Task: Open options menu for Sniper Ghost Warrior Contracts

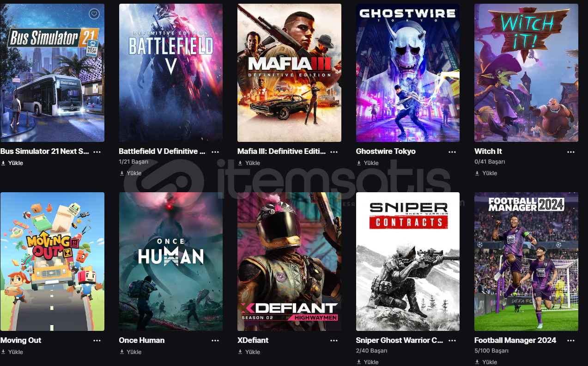Action: (x=452, y=341)
